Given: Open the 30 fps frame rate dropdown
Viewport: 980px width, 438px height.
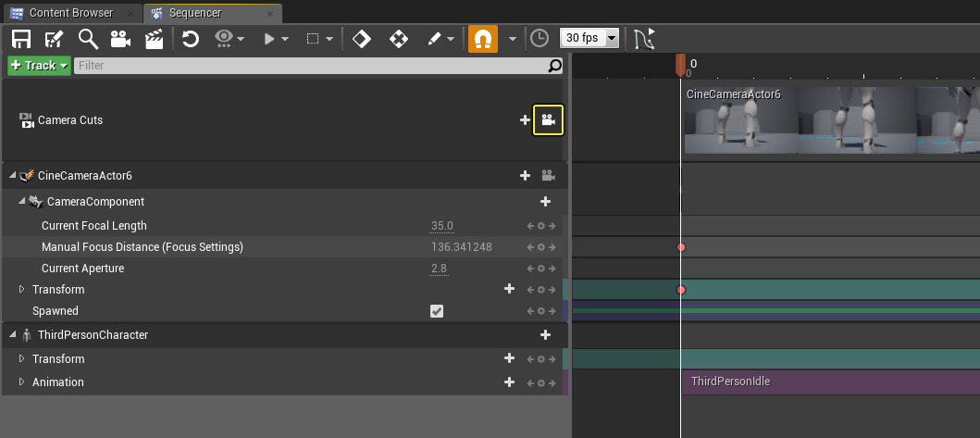Looking at the screenshot, I should [589, 39].
